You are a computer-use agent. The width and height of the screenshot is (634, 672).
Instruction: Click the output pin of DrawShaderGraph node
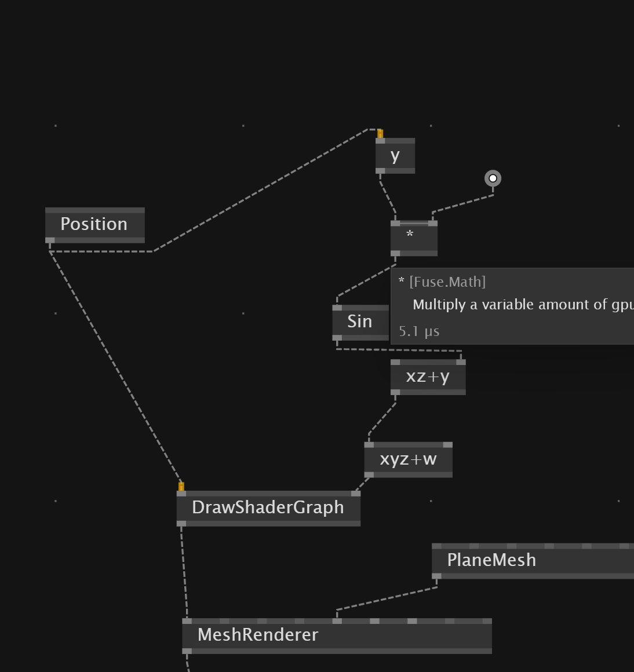coord(181,524)
